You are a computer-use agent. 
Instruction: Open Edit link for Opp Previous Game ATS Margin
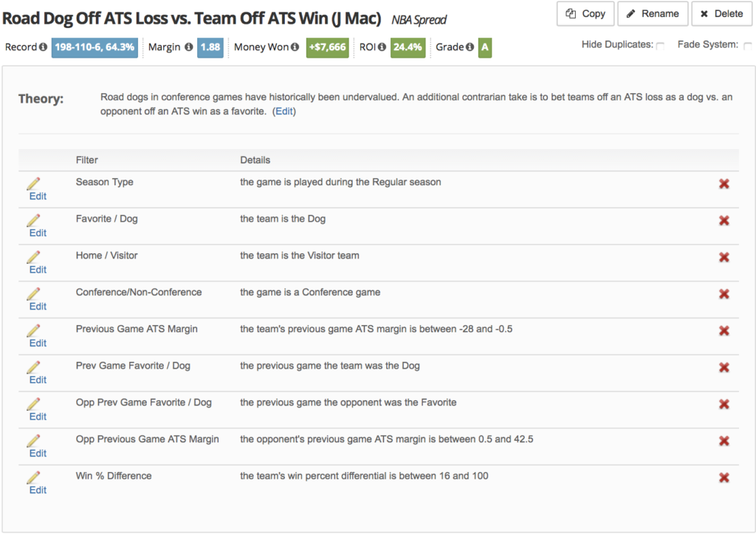(x=38, y=453)
